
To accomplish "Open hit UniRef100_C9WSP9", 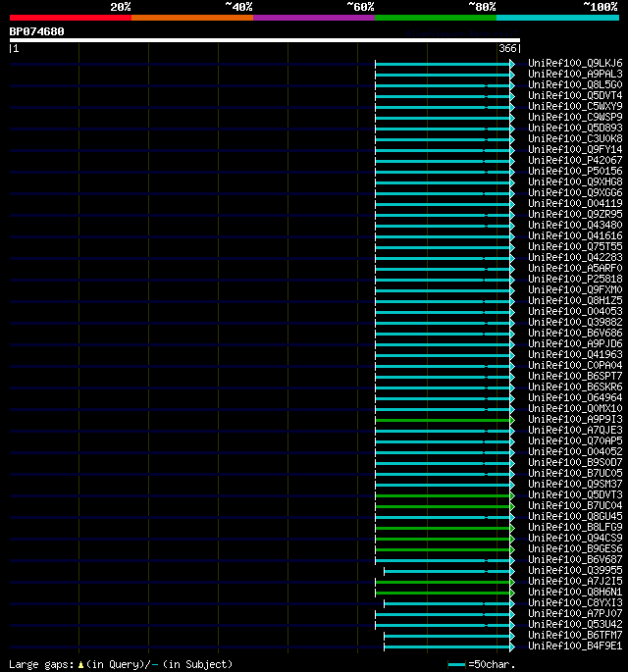I will [x=575, y=118].
